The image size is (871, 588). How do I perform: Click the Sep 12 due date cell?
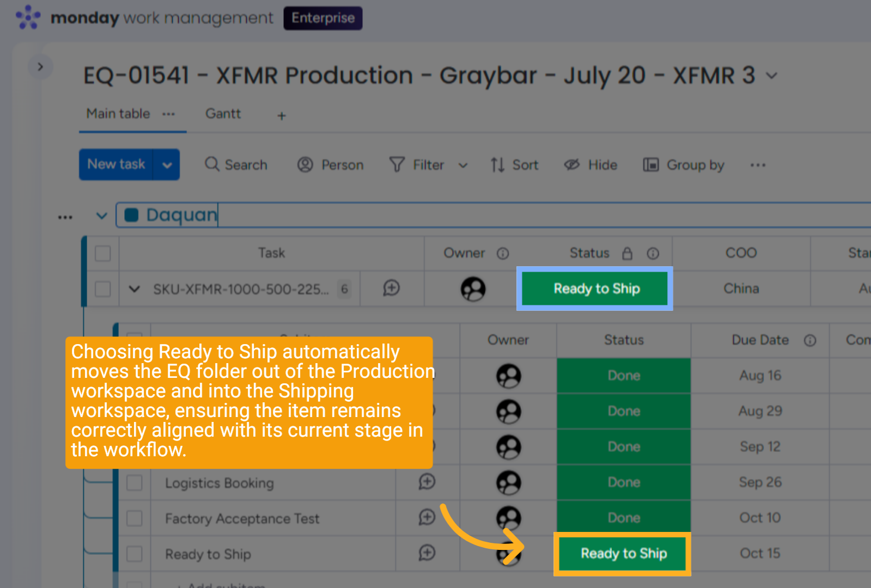(x=760, y=447)
